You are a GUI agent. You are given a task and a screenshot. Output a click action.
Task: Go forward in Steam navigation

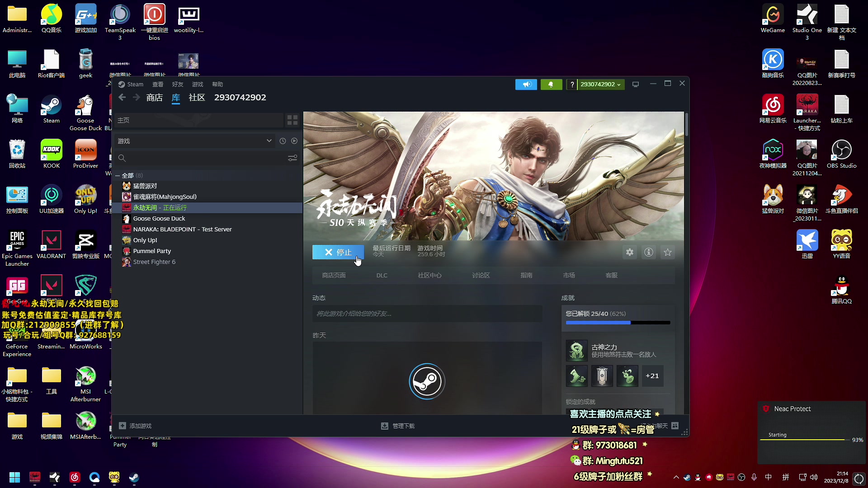(136, 98)
